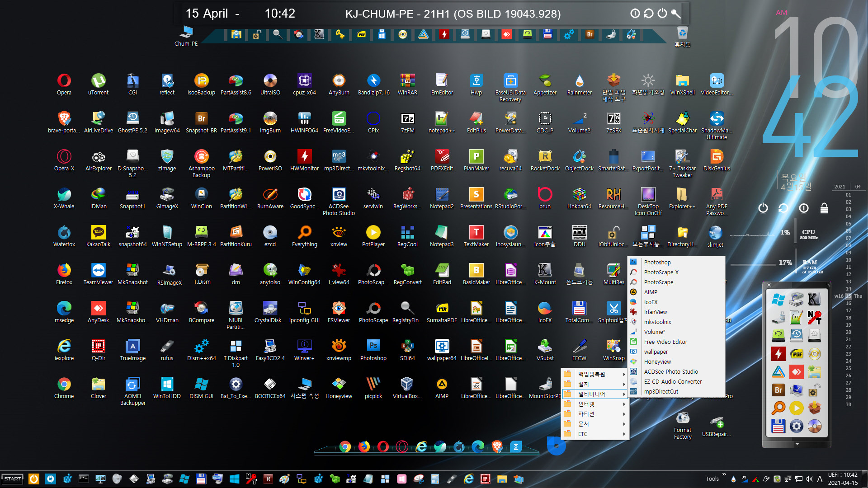Screen dimensions: 868x488
Task: Open the Chum-PE computer icon
Action: pyautogui.click(x=186, y=36)
